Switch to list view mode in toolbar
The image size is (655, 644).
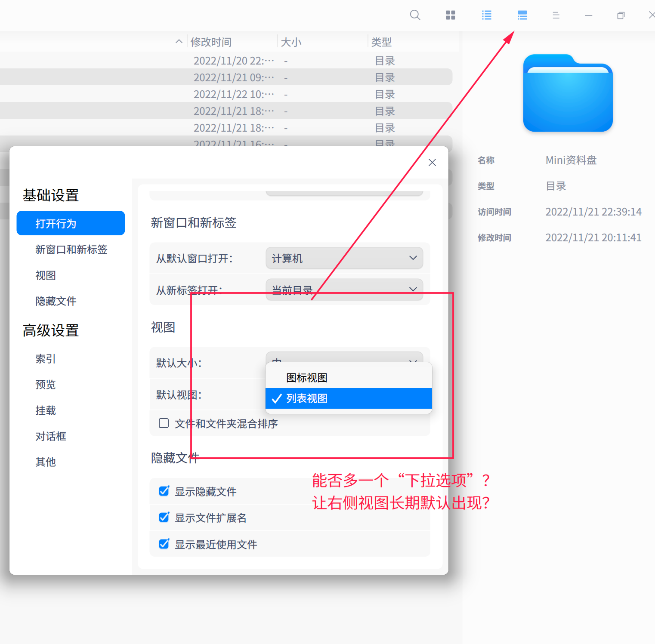pos(486,15)
